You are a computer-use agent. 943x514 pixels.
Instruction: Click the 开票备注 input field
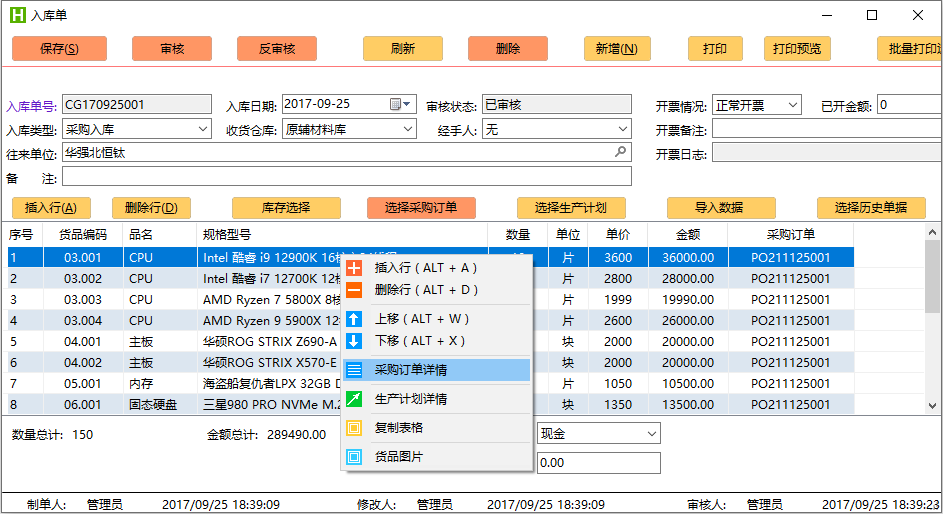click(x=828, y=129)
